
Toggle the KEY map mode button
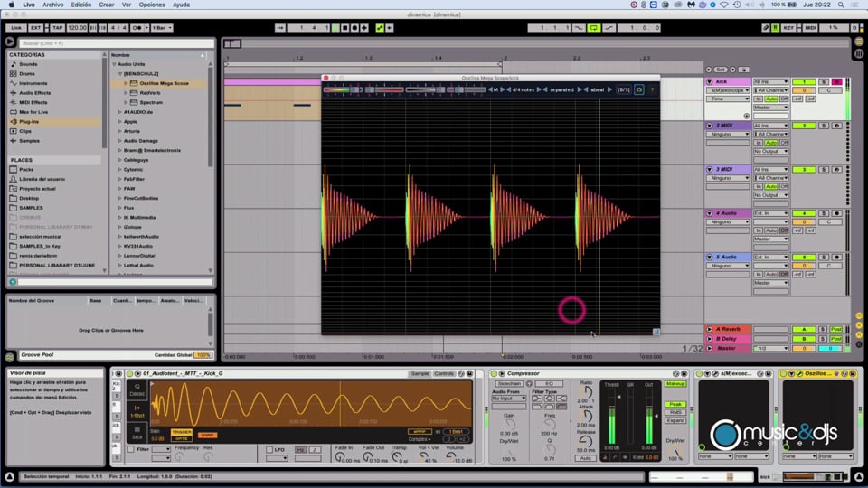[788, 28]
